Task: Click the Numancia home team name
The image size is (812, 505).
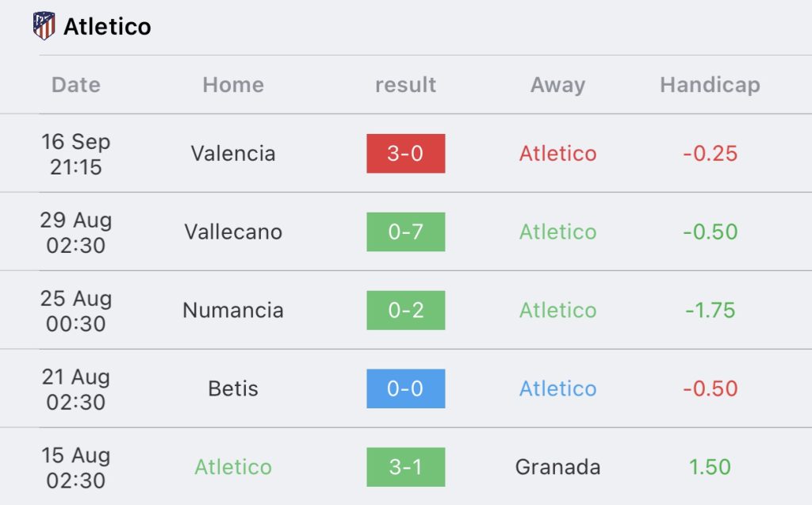Action: pos(233,310)
